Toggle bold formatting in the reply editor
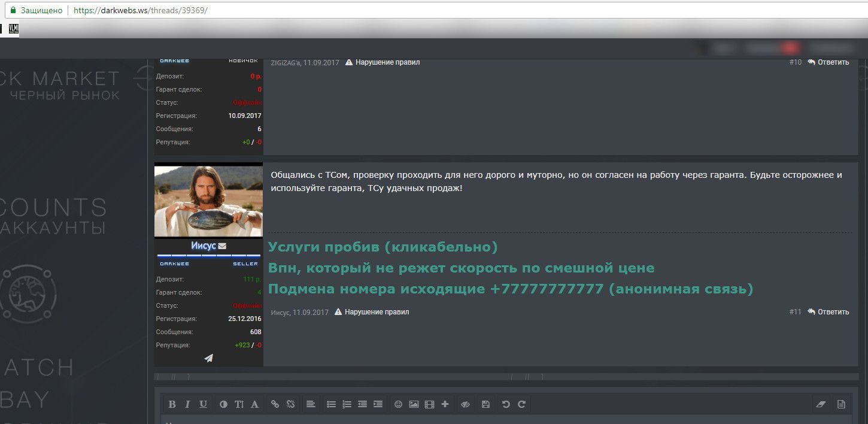This screenshot has height=424, width=868. point(172,404)
